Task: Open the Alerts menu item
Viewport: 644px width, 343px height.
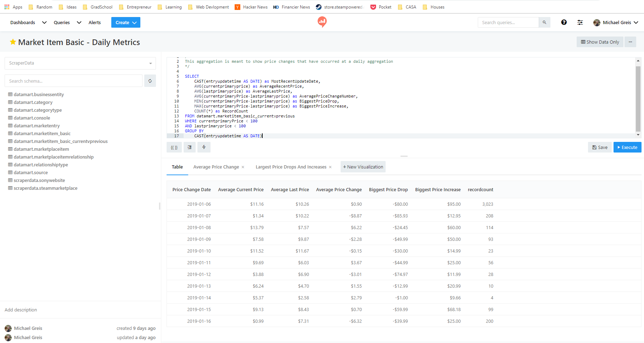Action: tap(95, 22)
